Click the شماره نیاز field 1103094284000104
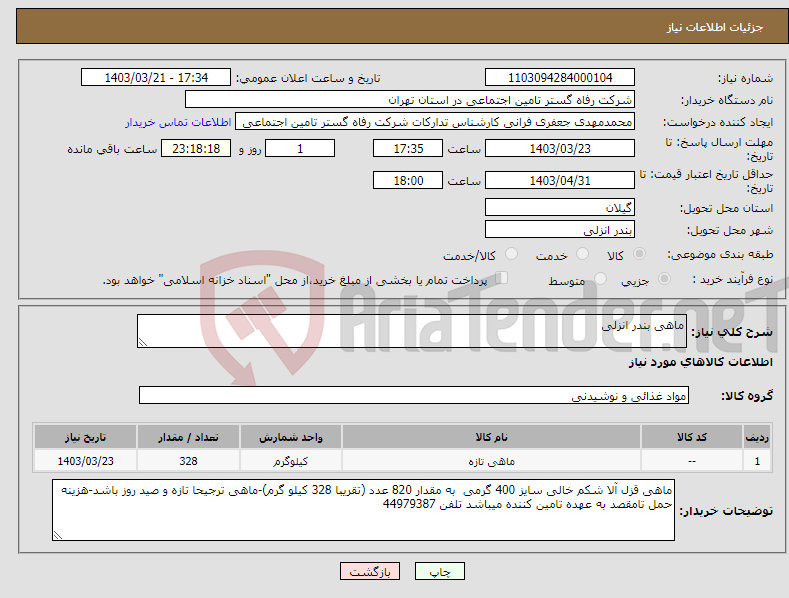Screen dimensions: 789x598 tap(560, 78)
